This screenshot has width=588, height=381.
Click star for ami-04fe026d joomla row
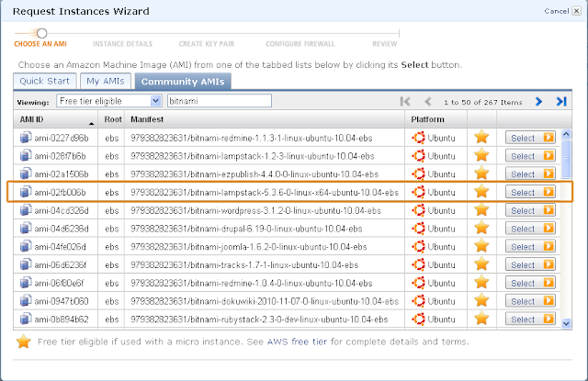tap(481, 246)
